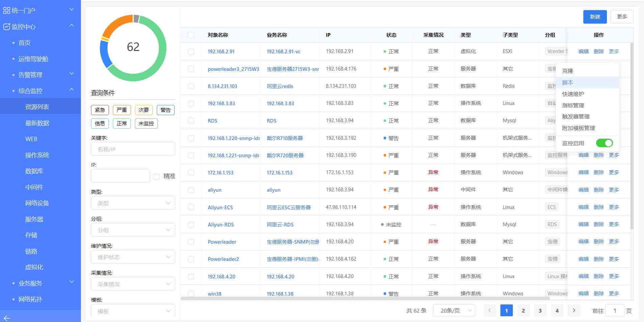The width and height of the screenshot is (644, 322).
Task: Filter by 严重 severity tag
Action: click(122, 110)
